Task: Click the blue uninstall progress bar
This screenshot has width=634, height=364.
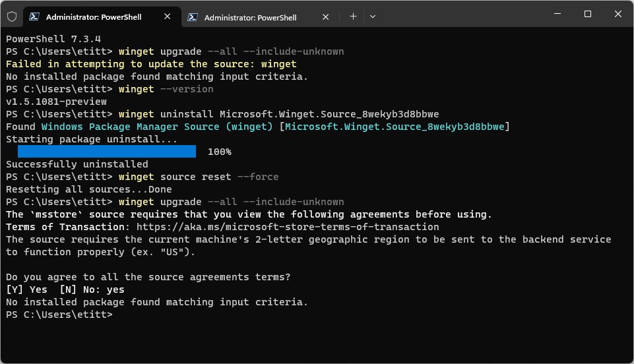Action: 107,152
